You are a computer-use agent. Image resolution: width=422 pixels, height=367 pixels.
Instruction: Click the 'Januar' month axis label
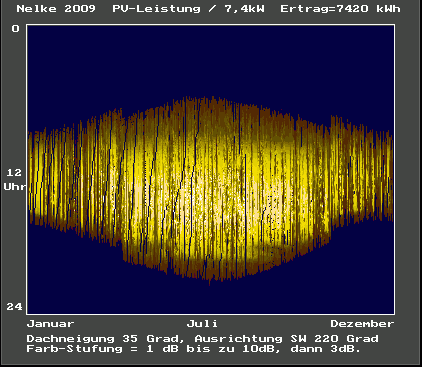(51, 324)
